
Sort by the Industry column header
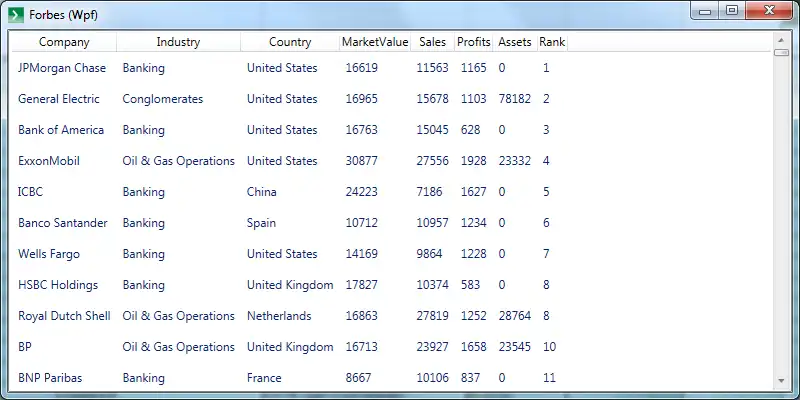179,42
